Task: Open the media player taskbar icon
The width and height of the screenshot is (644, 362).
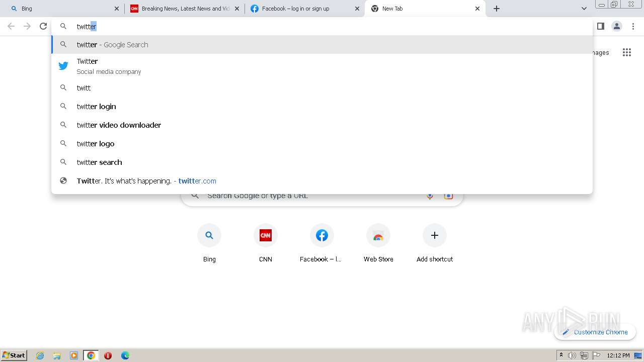Action: [x=74, y=355]
